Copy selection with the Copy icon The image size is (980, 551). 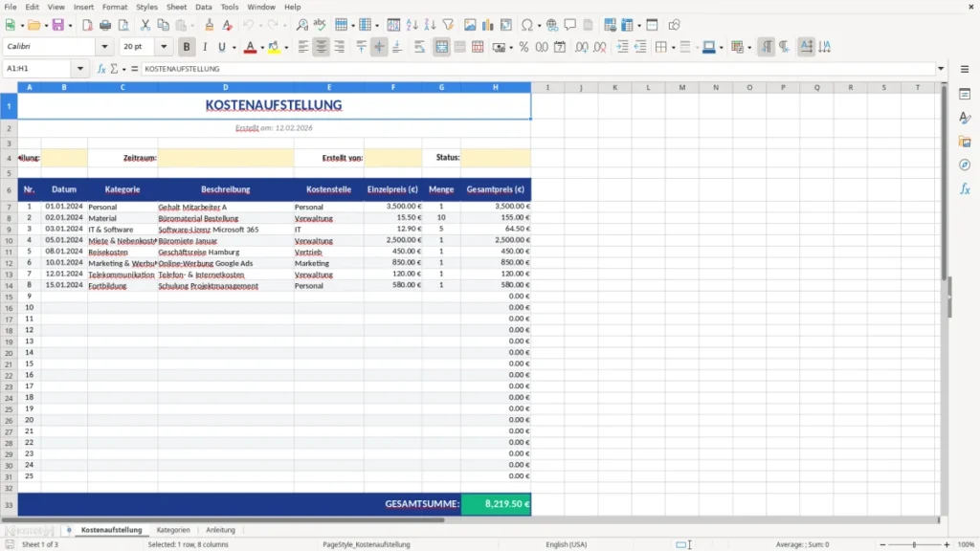(163, 25)
